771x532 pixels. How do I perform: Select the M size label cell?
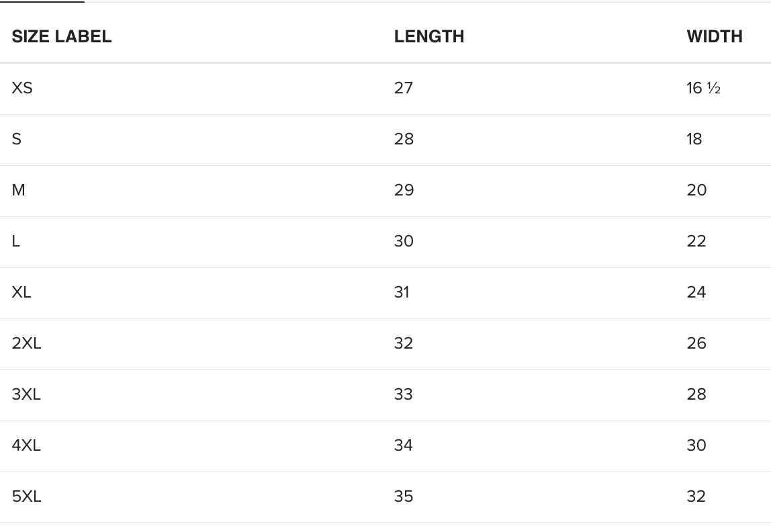pos(19,190)
